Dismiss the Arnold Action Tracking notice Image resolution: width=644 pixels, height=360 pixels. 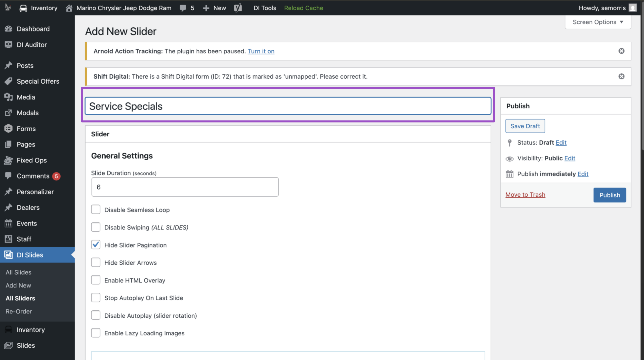pyautogui.click(x=621, y=51)
